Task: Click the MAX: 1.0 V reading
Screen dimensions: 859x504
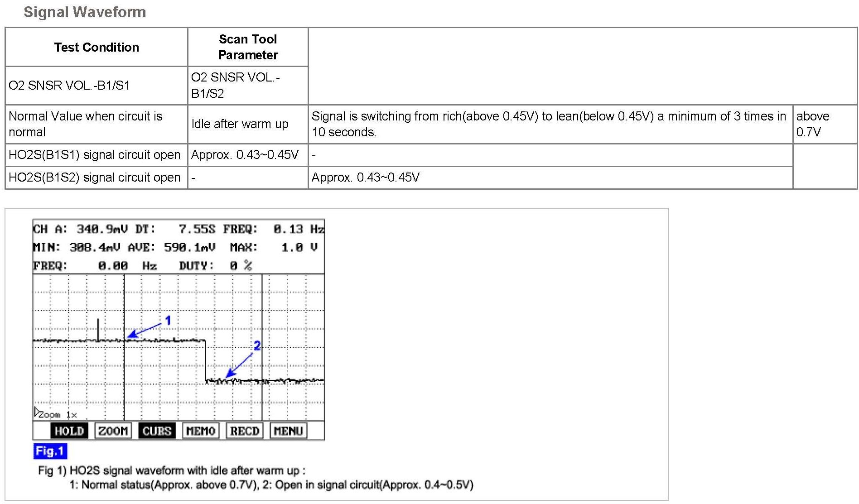Action: click(x=274, y=247)
